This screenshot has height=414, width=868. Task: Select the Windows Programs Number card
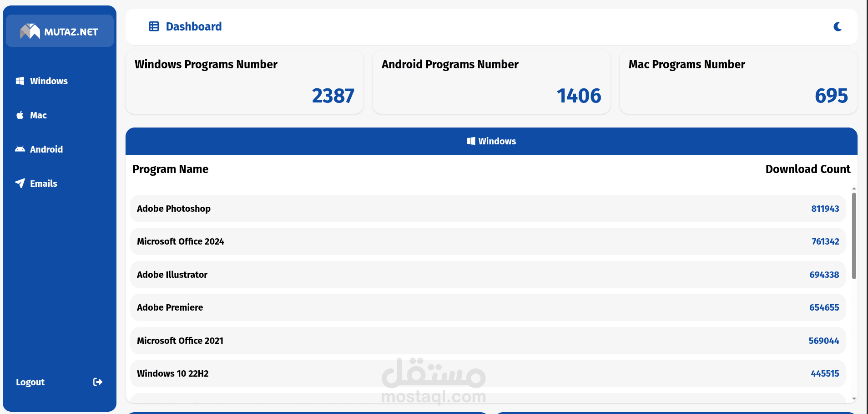244,82
